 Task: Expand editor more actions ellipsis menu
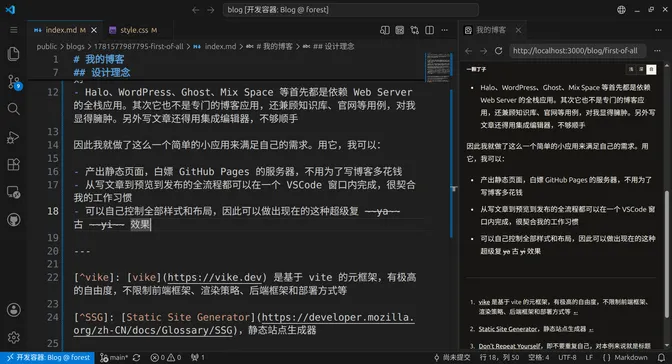[444, 30]
